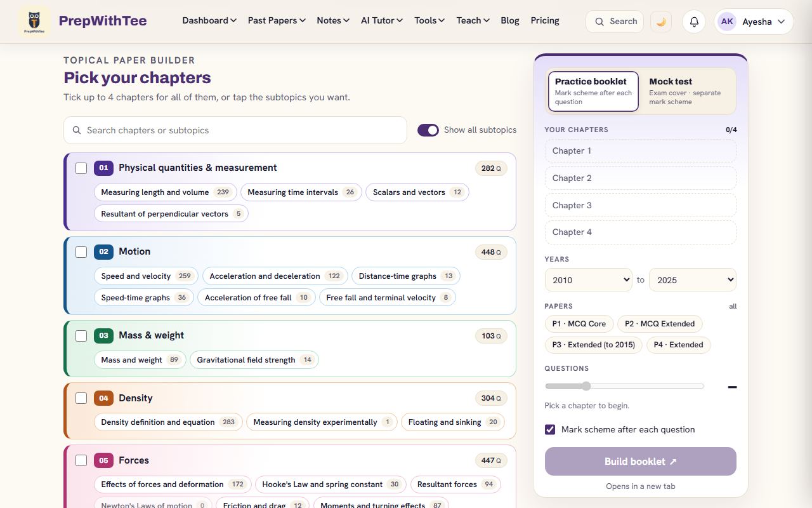Click the PrepWithTee owl logo

point(34,22)
